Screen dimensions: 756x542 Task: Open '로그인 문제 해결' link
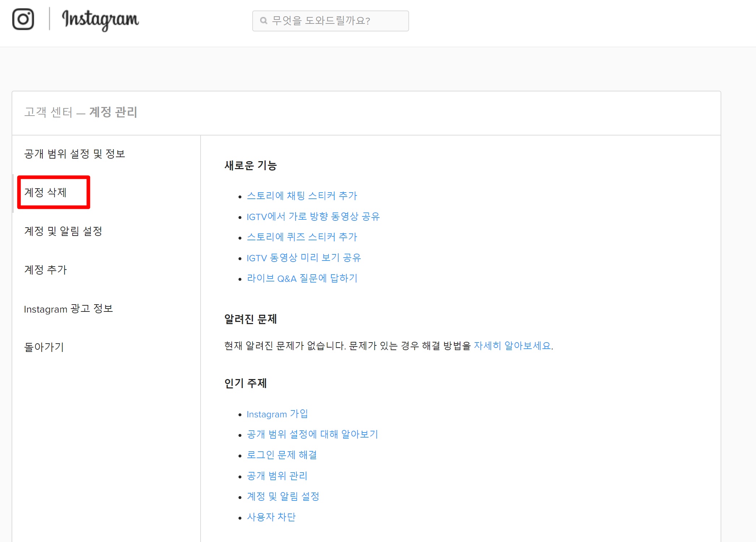click(x=282, y=455)
